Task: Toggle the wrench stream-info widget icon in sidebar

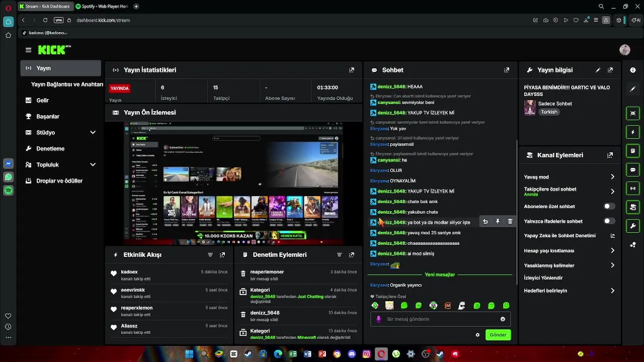Action: pos(633,226)
